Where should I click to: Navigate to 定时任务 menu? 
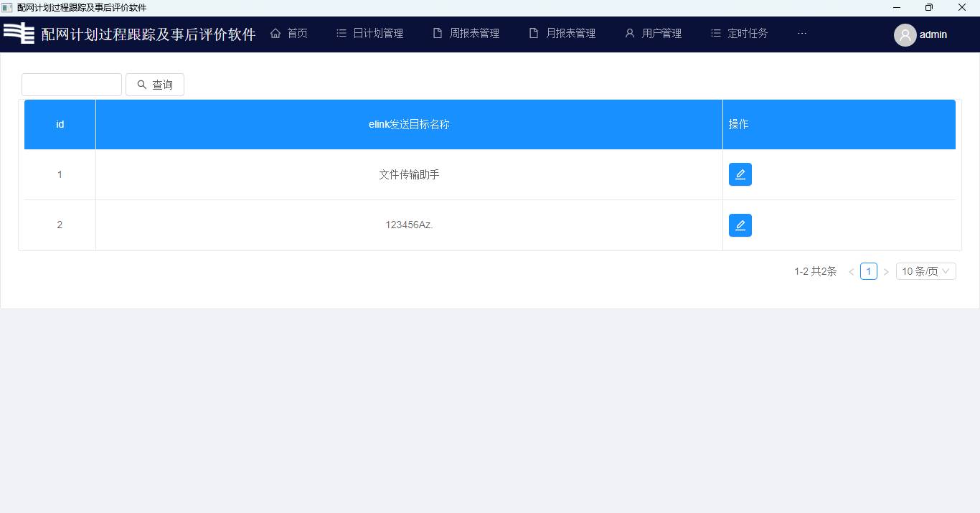pyautogui.click(x=740, y=34)
